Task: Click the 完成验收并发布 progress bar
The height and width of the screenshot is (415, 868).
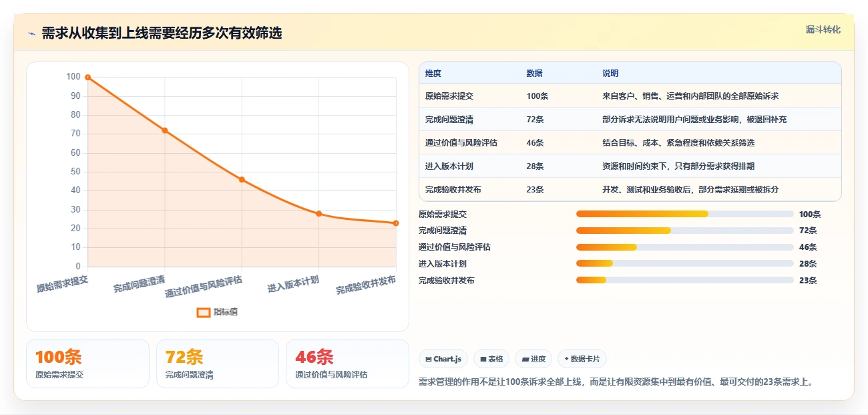Action: coord(685,281)
